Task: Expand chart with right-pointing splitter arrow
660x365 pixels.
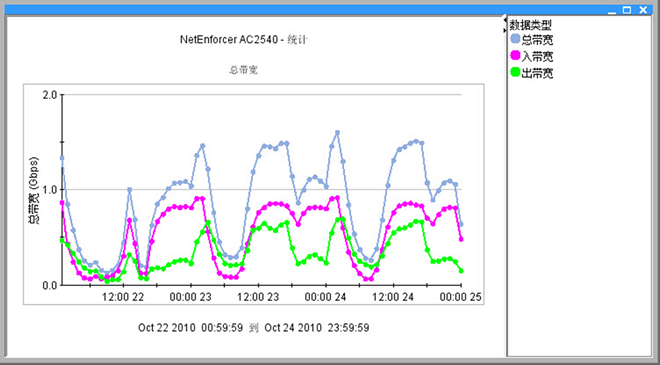Action: tap(505, 30)
